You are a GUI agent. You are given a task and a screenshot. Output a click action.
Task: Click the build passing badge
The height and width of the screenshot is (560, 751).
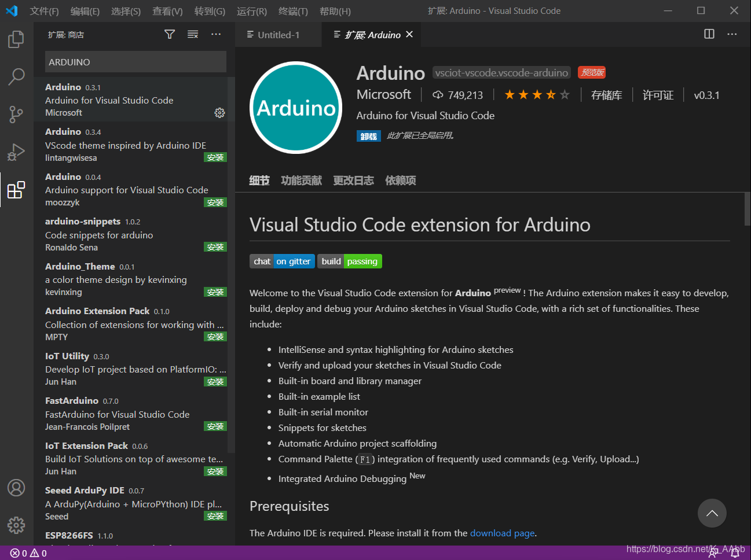tap(350, 261)
